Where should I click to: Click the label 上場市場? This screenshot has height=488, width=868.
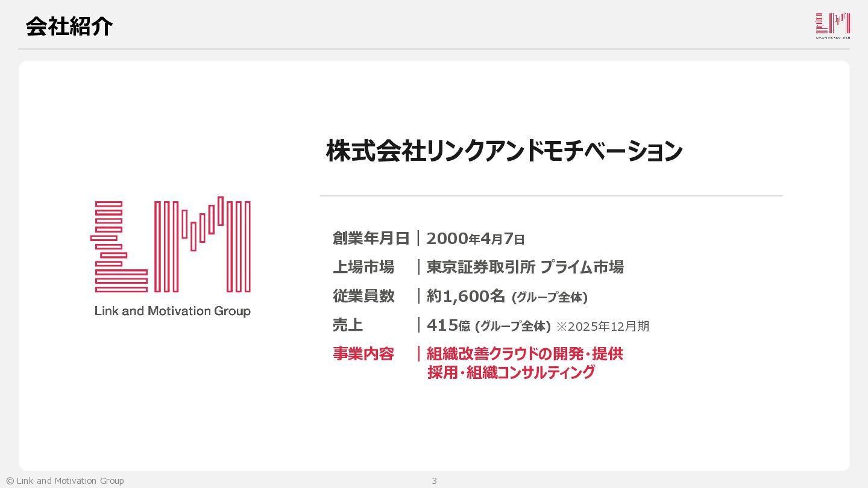pyautogui.click(x=363, y=267)
